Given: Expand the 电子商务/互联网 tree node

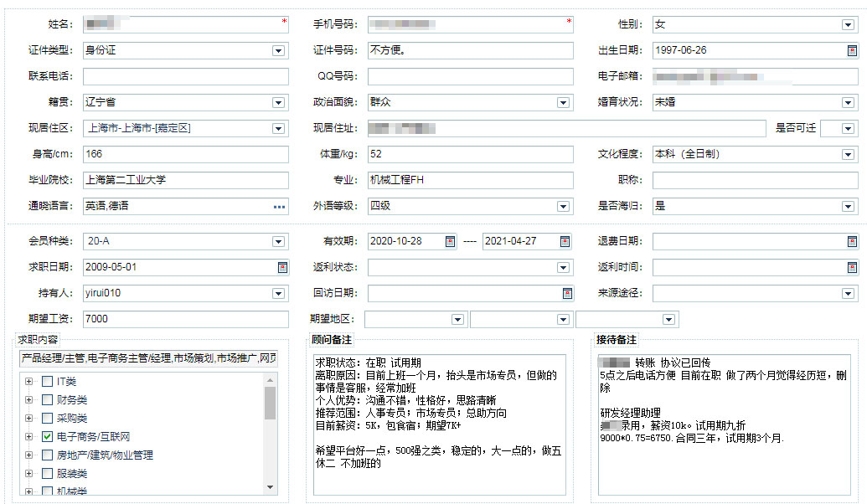Looking at the screenshot, I should (28, 436).
